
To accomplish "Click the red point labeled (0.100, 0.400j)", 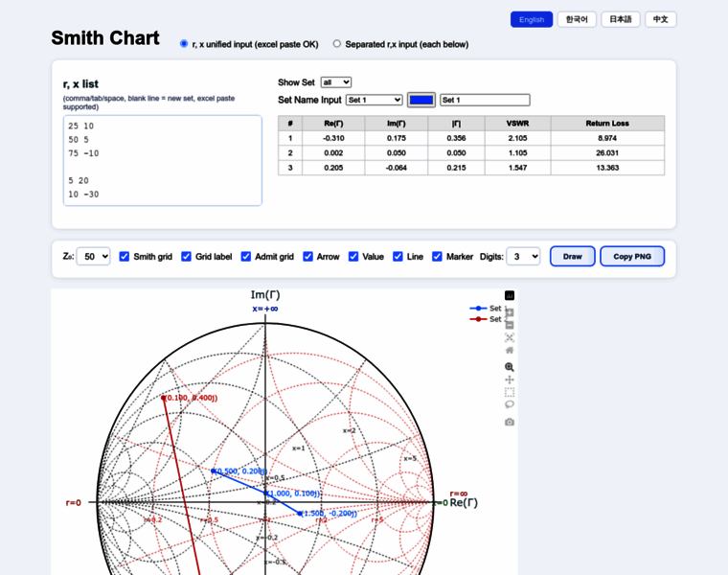I will (164, 398).
